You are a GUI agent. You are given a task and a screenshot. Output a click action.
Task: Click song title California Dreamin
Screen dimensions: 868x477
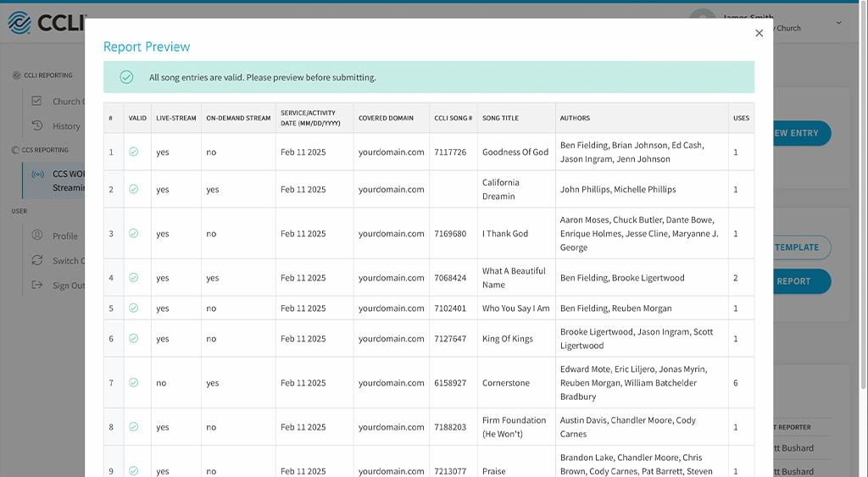[x=500, y=189]
